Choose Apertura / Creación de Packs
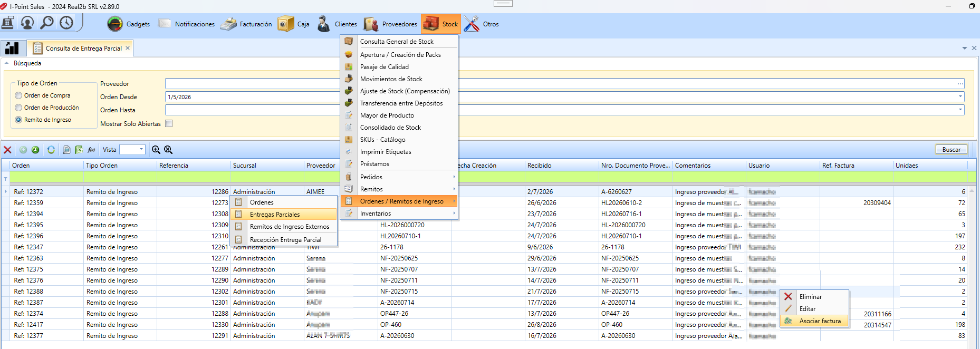This screenshot has width=980, height=349. tap(399, 54)
